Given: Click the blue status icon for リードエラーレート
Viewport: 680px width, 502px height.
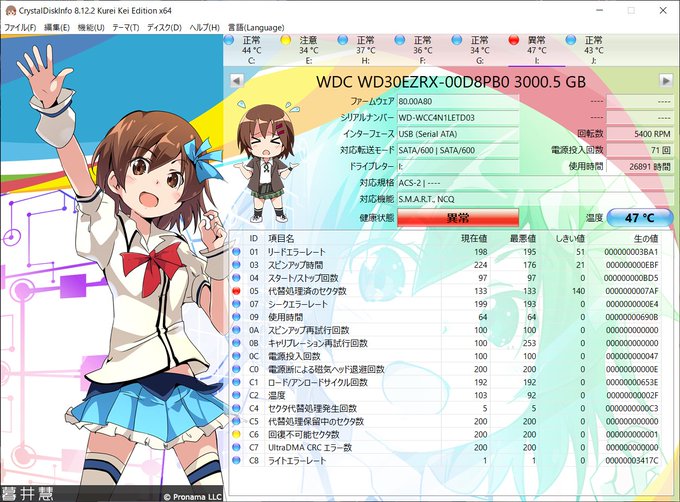Looking at the screenshot, I should [236, 252].
